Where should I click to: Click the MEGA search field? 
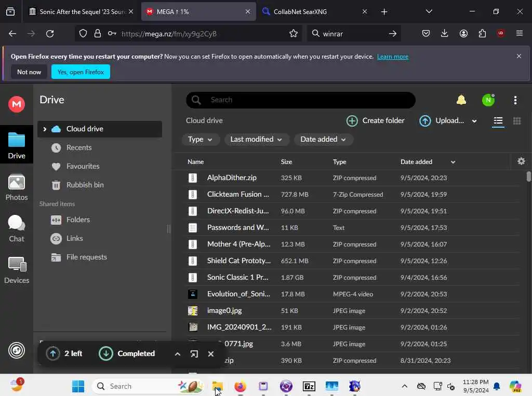tap(301, 100)
